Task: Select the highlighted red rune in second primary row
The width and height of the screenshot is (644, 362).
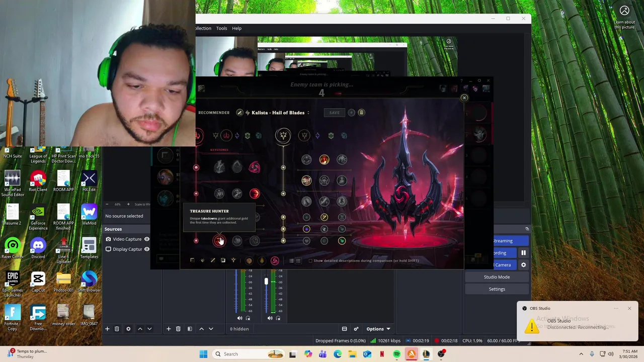Action: click(254, 194)
